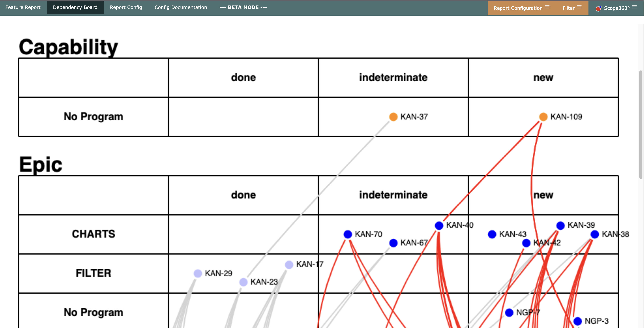Select the blue NGP-7 node dot
The width and height of the screenshot is (644, 328).
point(509,312)
